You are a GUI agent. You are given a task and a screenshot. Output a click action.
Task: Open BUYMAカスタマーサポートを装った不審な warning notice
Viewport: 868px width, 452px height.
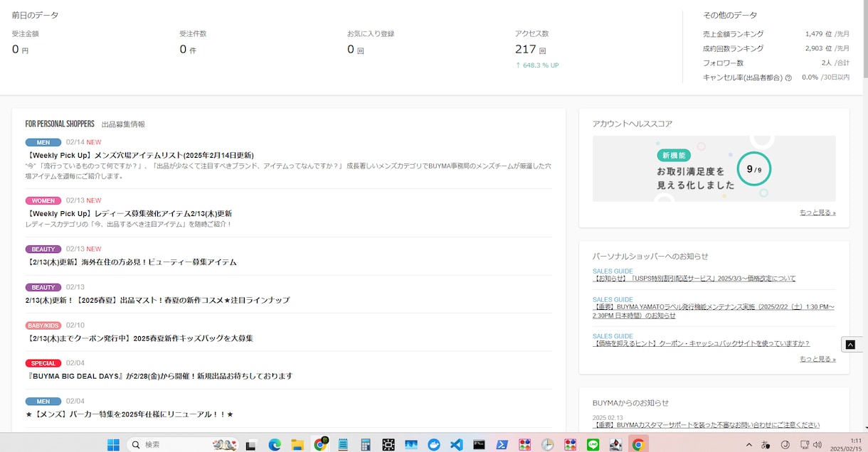706,425
